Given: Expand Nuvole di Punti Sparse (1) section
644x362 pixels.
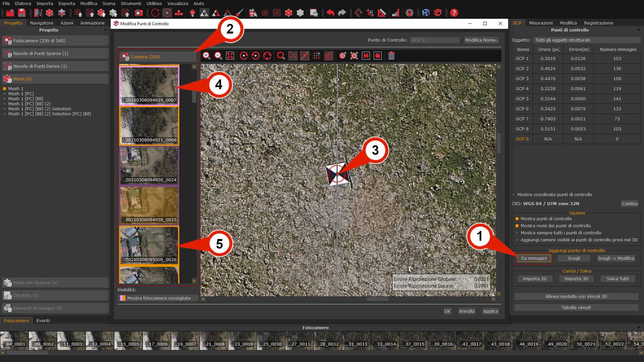Looking at the screenshot, I should [x=55, y=53].
